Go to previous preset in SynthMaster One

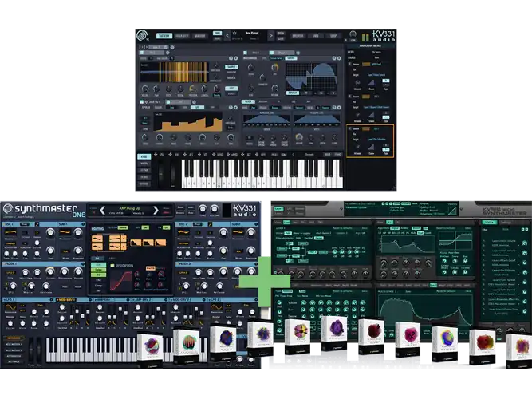pyautogui.click(x=102, y=211)
